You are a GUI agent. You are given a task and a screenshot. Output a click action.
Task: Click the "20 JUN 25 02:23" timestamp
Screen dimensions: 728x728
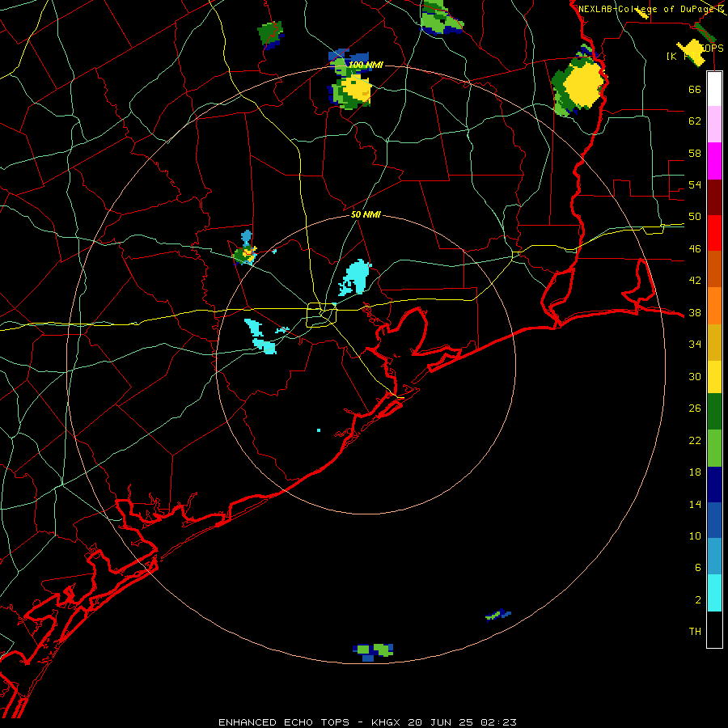click(x=462, y=722)
